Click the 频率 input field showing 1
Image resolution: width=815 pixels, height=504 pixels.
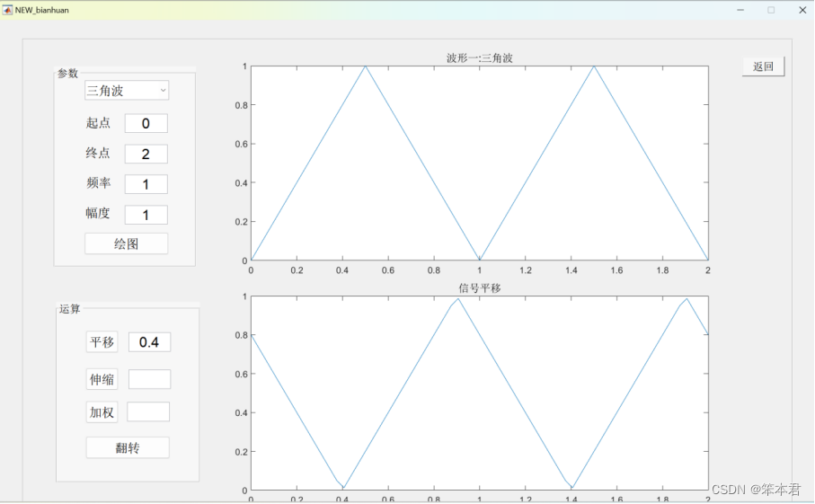point(146,184)
